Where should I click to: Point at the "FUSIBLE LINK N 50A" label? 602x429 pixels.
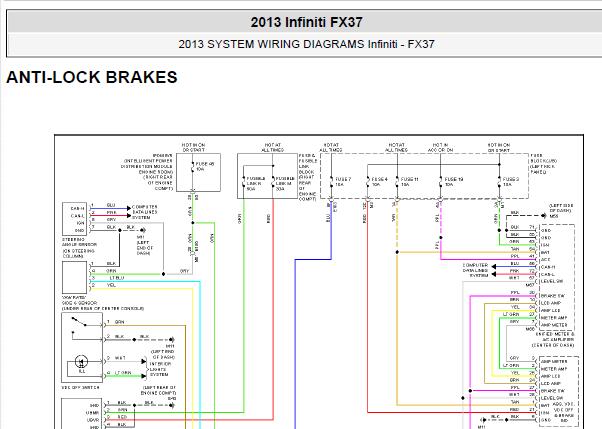click(x=255, y=184)
